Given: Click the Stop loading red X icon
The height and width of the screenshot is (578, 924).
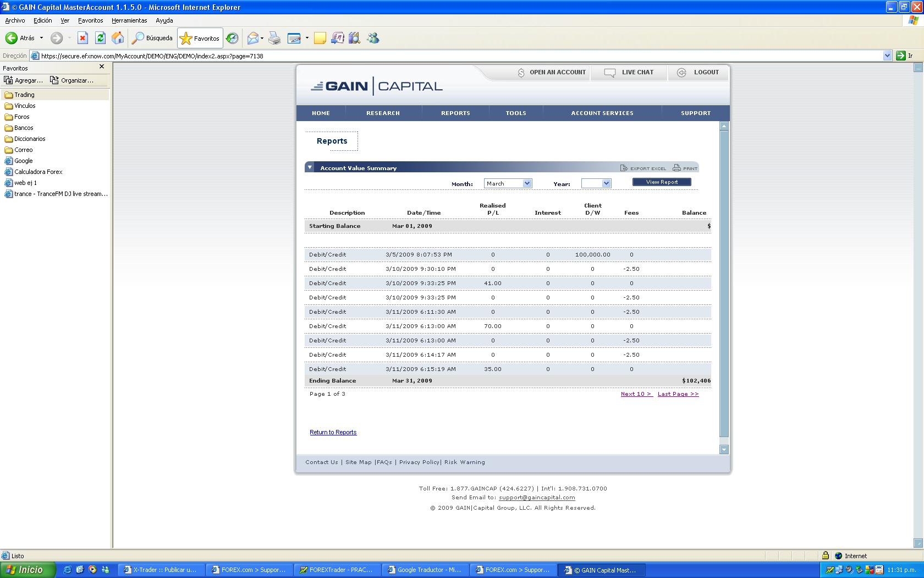Looking at the screenshot, I should click(82, 38).
